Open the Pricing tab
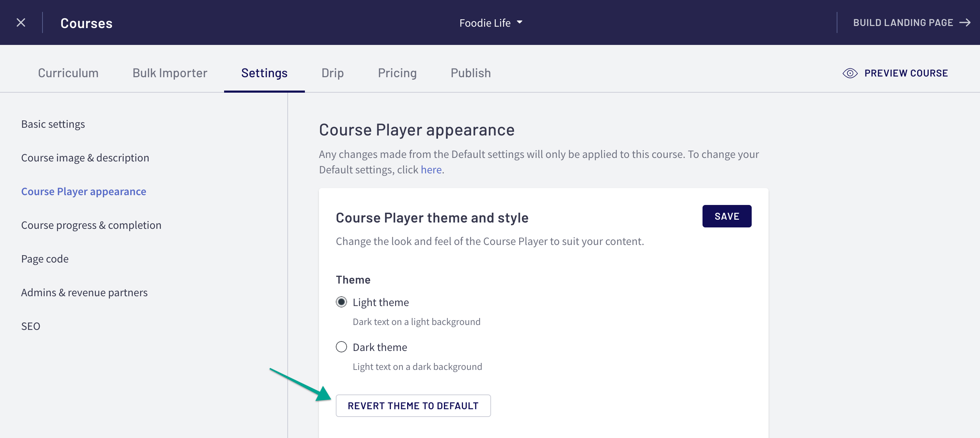This screenshot has width=980, height=438. (397, 73)
